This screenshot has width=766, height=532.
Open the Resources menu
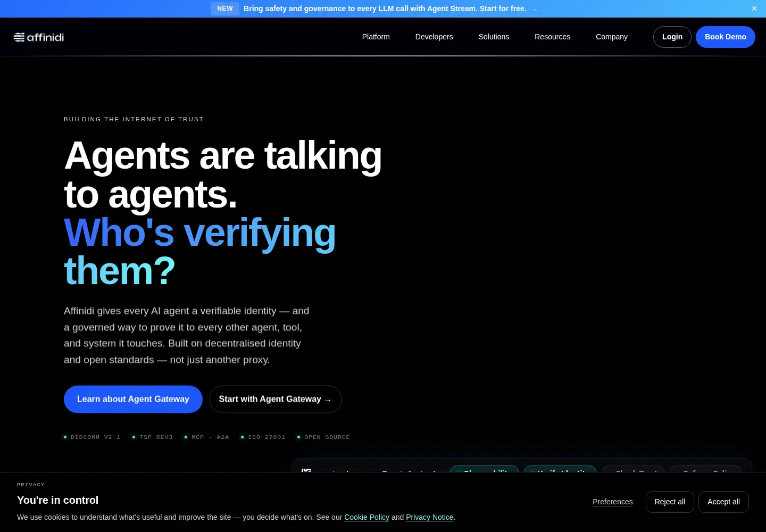(552, 37)
